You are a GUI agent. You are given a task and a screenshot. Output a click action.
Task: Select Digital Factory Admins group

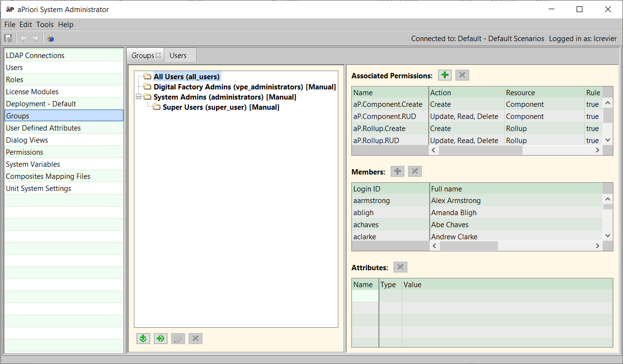pyautogui.click(x=244, y=87)
